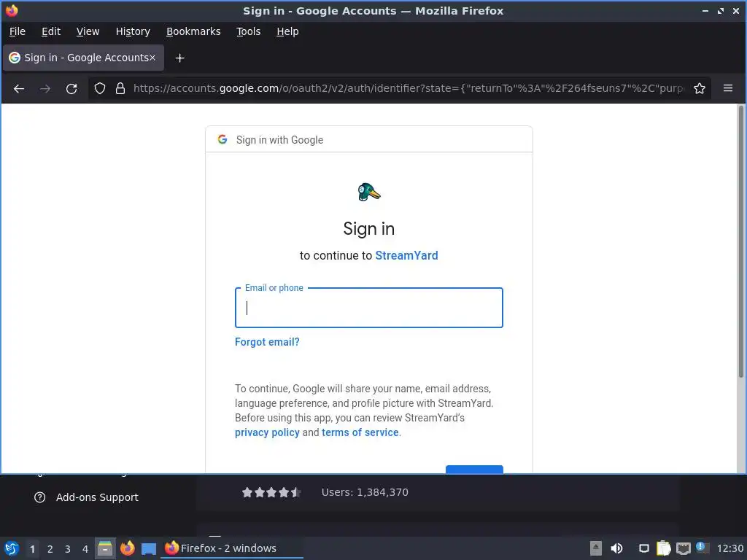Click the removable media eject tray icon
The width and height of the screenshot is (747, 560).
[595, 548]
